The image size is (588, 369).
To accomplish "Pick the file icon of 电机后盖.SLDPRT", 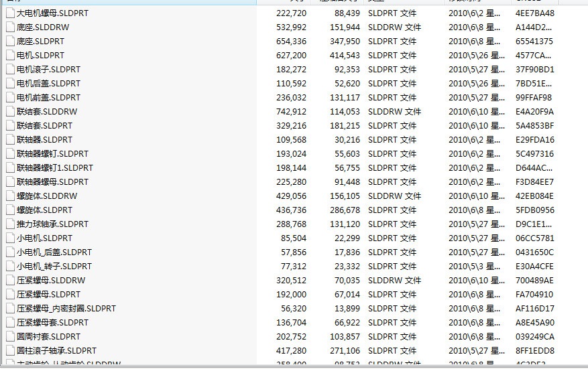I will click(11, 84).
